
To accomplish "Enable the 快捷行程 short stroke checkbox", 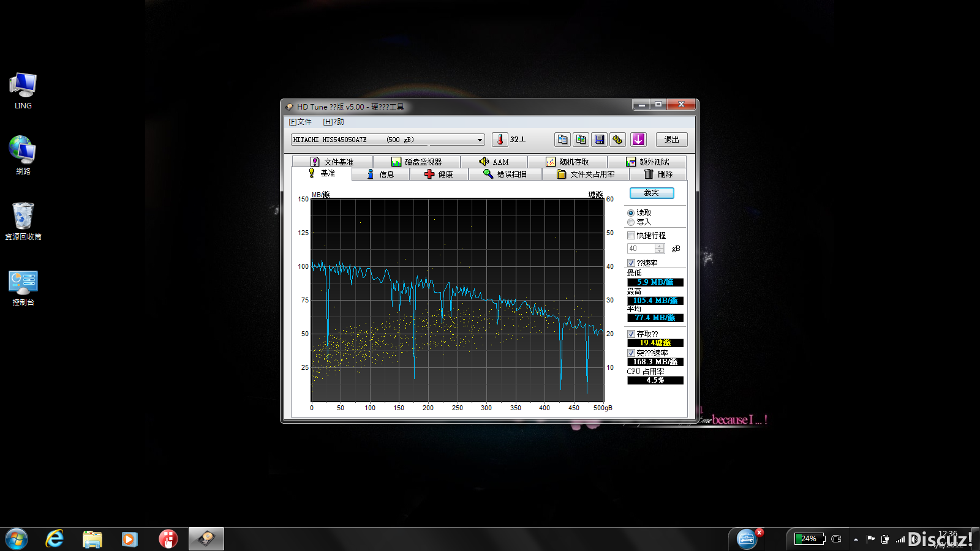I will [x=631, y=235].
